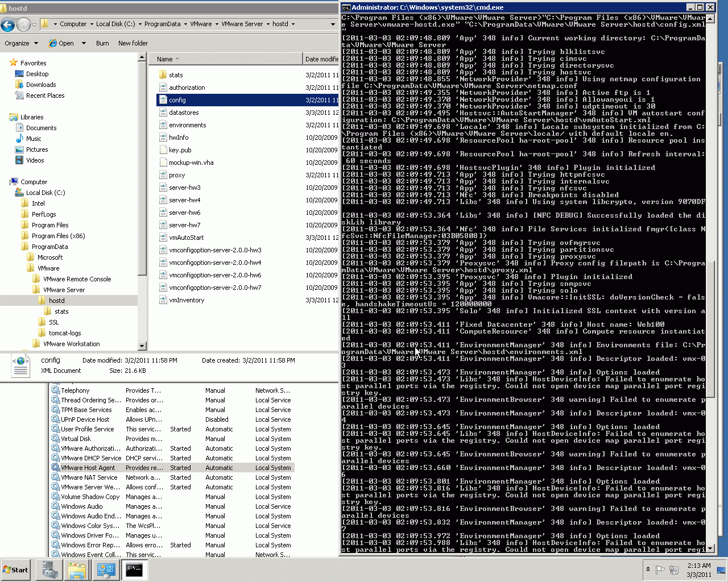
Task: Select the datastores file icon
Action: [x=163, y=113]
